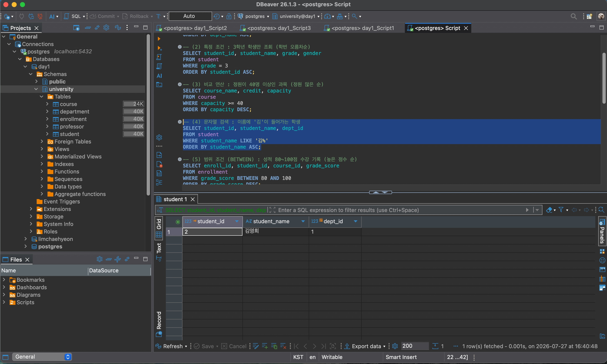Click the Reconnect icon in main toolbar

click(x=31, y=16)
